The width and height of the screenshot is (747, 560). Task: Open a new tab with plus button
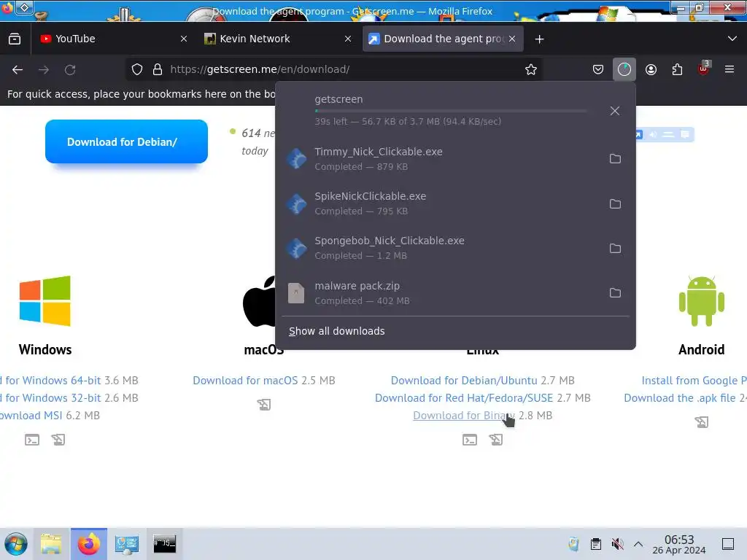(539, 39)
